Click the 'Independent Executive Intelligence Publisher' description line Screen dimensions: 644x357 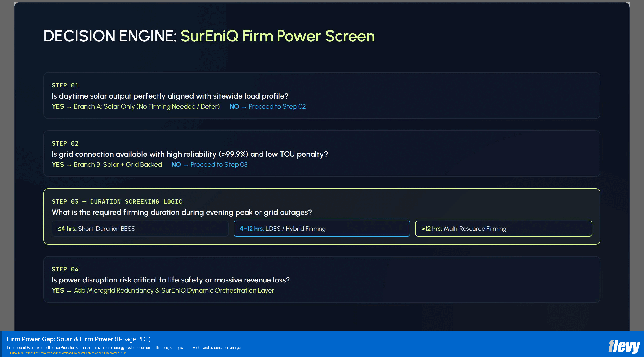click(x=125, y=348)
